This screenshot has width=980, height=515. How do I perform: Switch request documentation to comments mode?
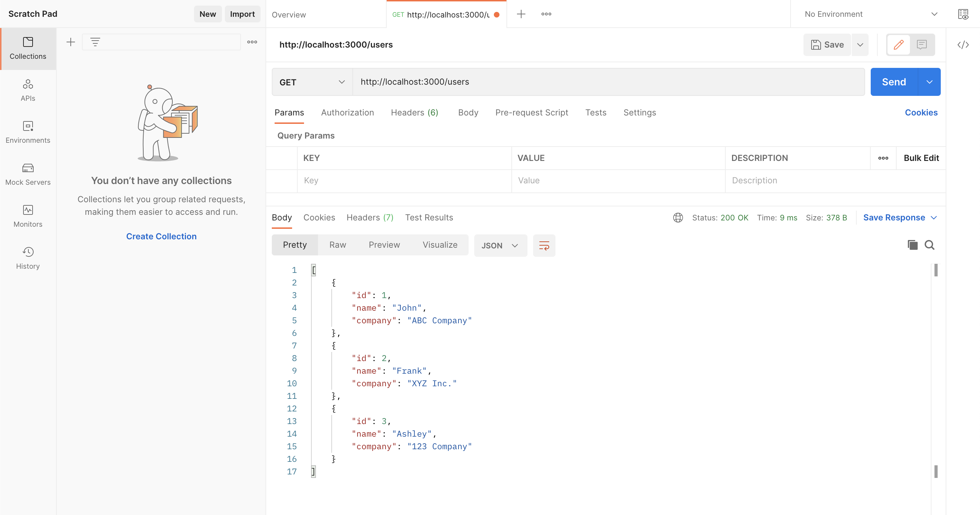click(922, 44)
